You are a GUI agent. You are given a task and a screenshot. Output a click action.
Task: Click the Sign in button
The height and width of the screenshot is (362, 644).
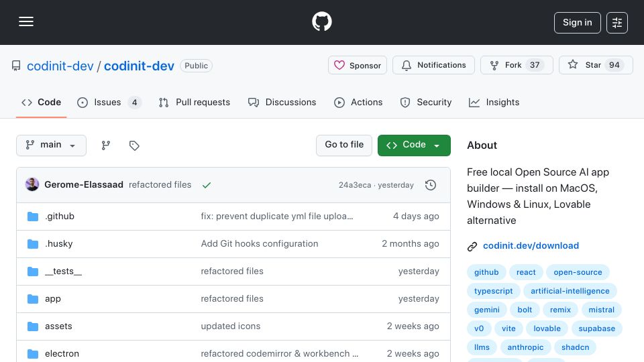(x=577, y=23)
